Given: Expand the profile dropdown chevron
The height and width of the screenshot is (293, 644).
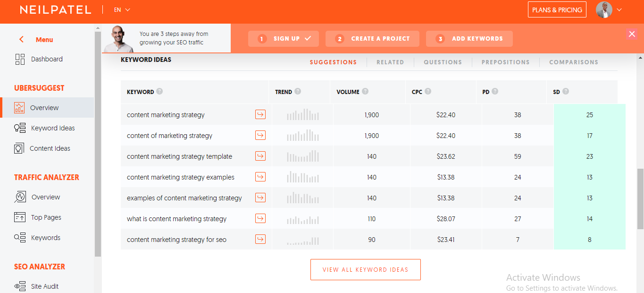Looking at the screenshot, I should click(x=619, y=10).
